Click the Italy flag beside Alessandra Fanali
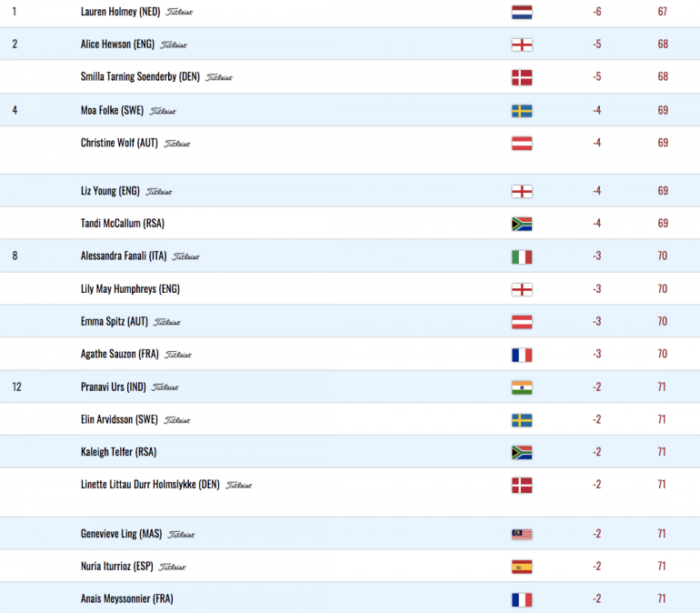 click(522, 256)
